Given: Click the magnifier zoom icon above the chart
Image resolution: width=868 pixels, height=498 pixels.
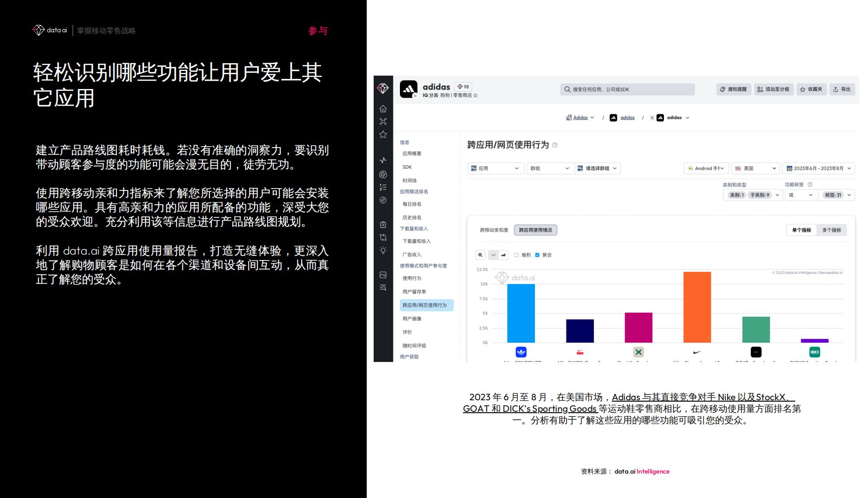Looking at the screenshot, I should point(481,255).
